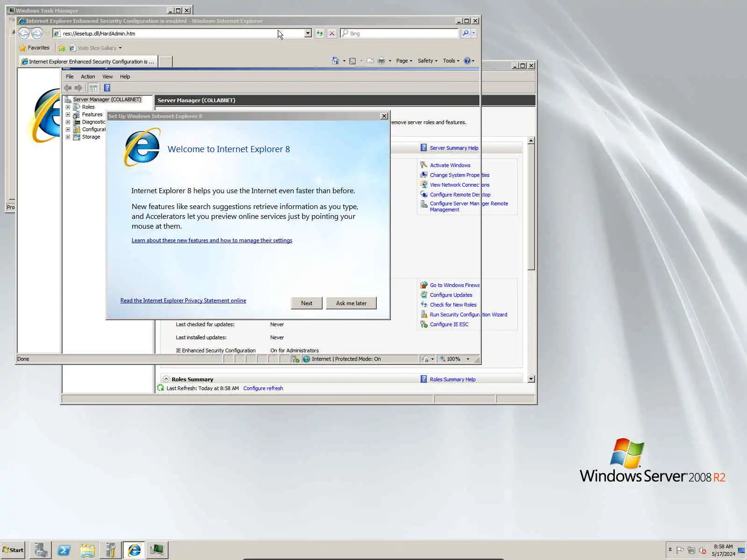Click the Configure Updates link
The image size is (747, 560).
point(451,295)
